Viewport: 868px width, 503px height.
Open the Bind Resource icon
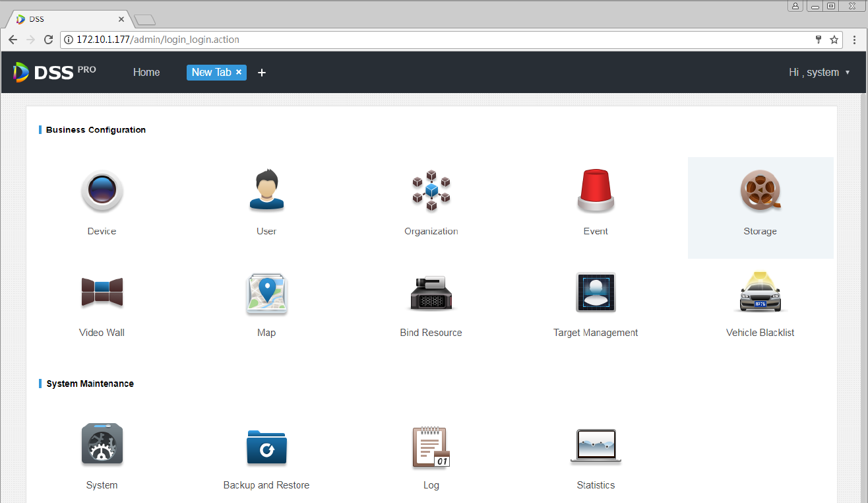pos(431,294)
